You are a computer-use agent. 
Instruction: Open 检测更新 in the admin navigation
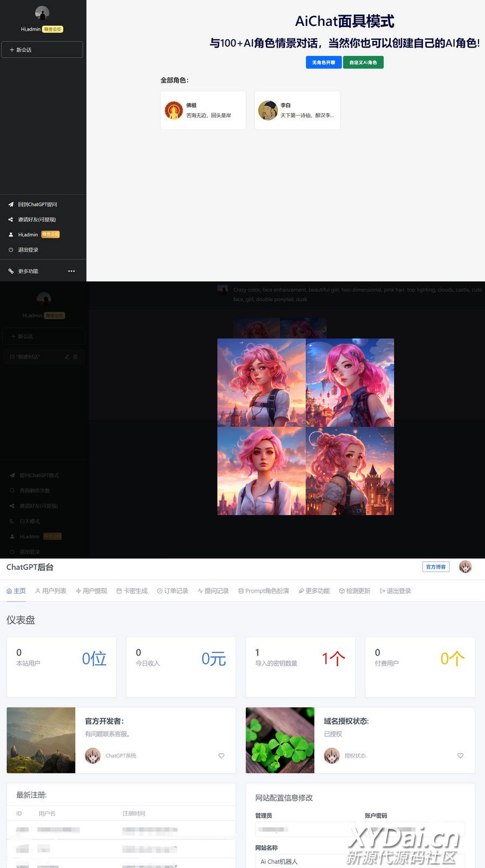pos(355,591)
